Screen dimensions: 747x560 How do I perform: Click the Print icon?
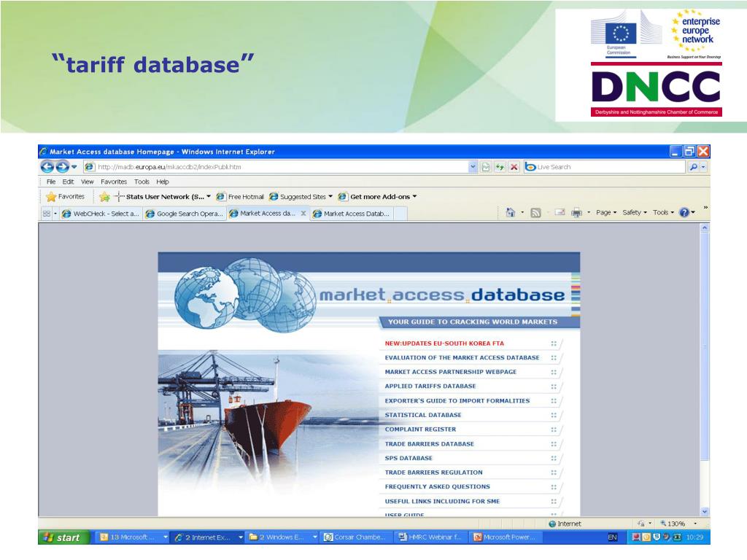[x=576, y=212]
